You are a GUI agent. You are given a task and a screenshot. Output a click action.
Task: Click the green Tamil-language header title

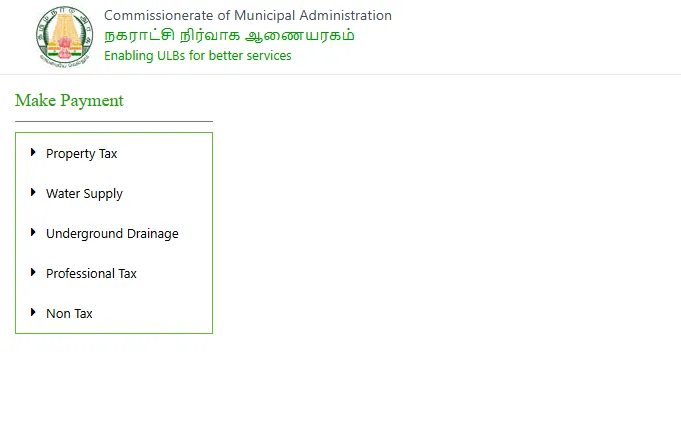pyautogui.click(x=229, y=36)
